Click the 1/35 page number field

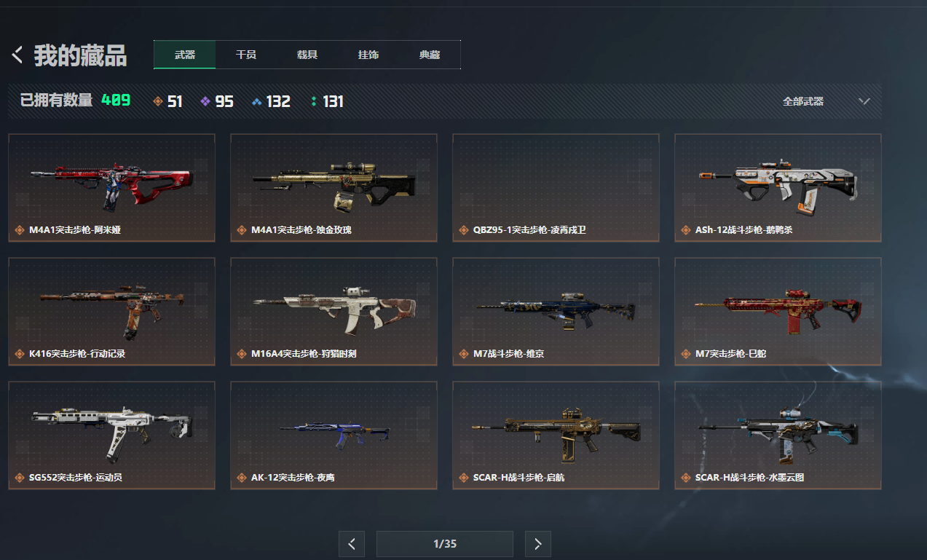(x=445, y=544)
